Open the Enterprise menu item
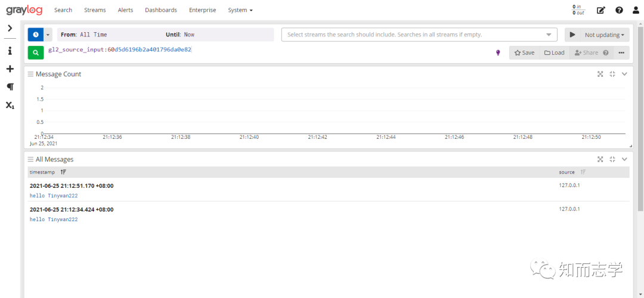The height and width of the screenshot is (298, 644). pyautogui.click(x=203, y=10)
